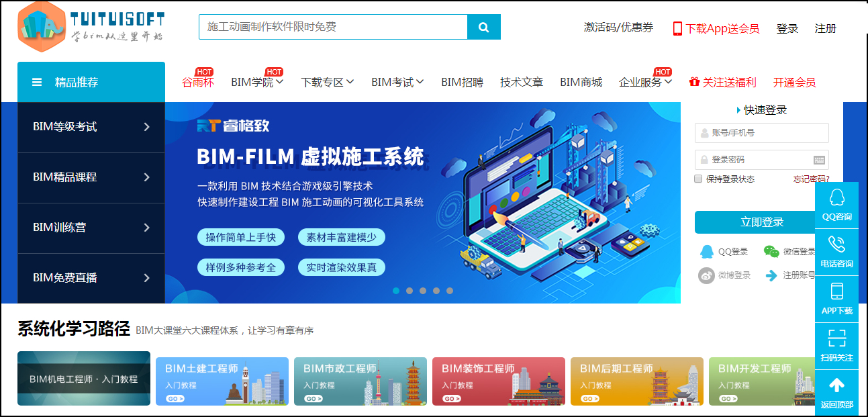Expand BIM等级考试 sidebar chevron
The height and width of the screenshot is (417, 868).
[x=146, y=127]
